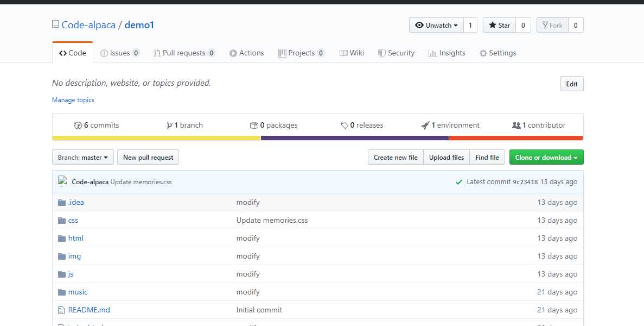Screen dimensions: 644x326
Task: Expand the Clone or download dropdown
Action: (546, 158)
